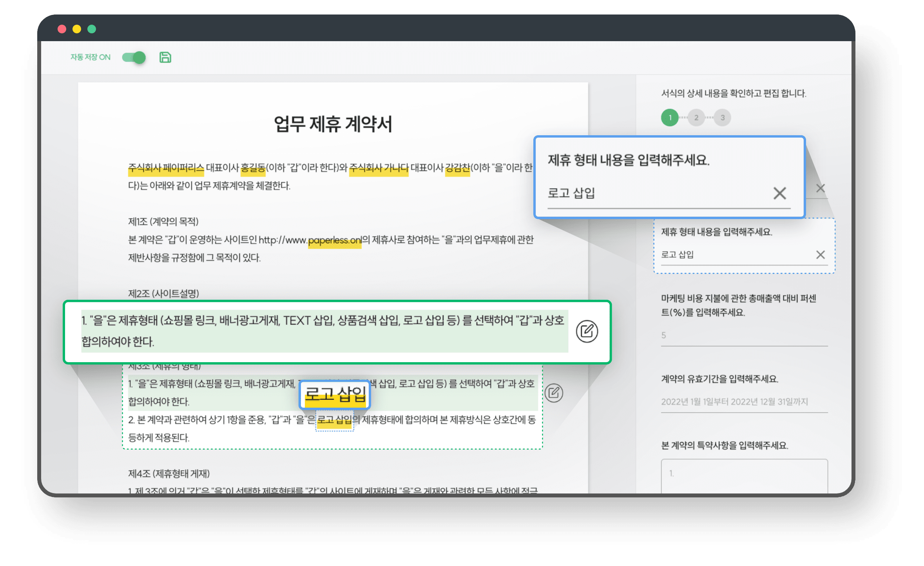Click the marketing percent input showing 5
The image size is (924, 566).
(745, 336)
